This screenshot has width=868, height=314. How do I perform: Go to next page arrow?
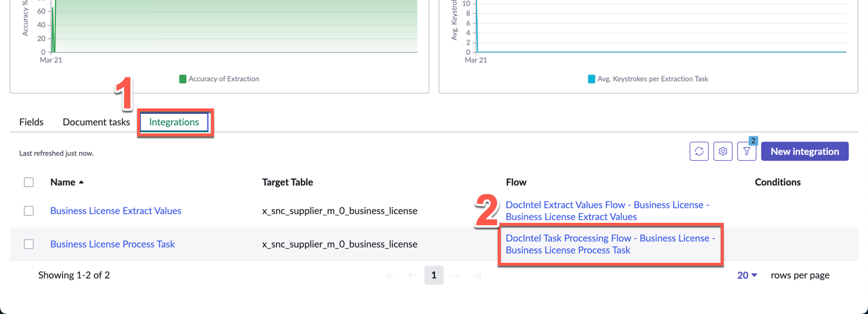tap(455, 275)
